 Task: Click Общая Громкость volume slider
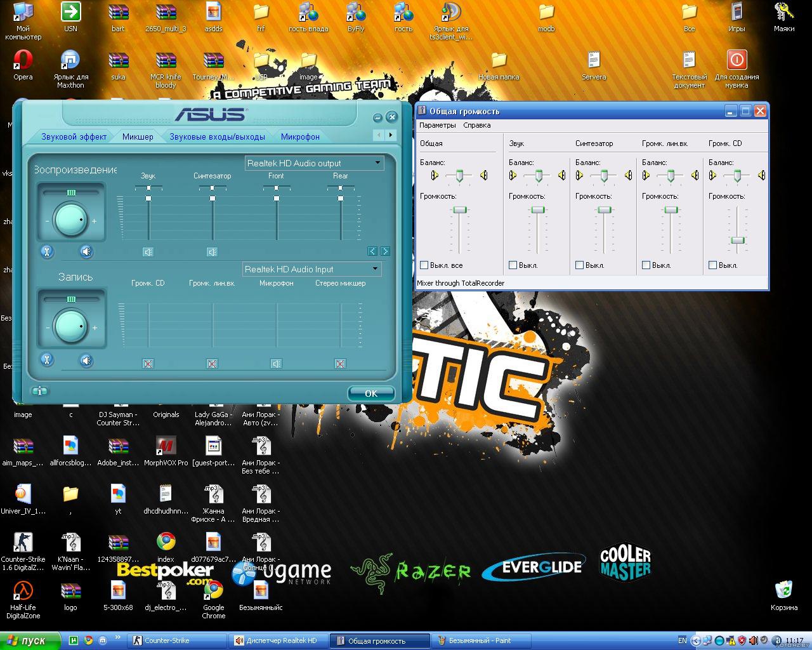coord(460,210)
